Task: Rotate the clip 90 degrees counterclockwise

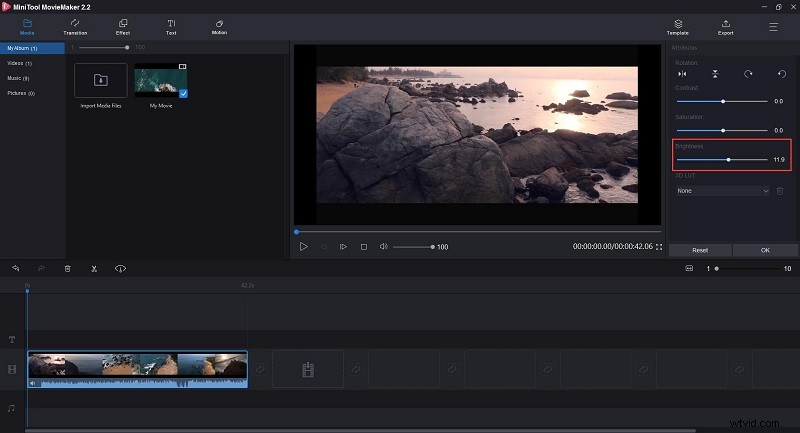Action: pos(782,74)
